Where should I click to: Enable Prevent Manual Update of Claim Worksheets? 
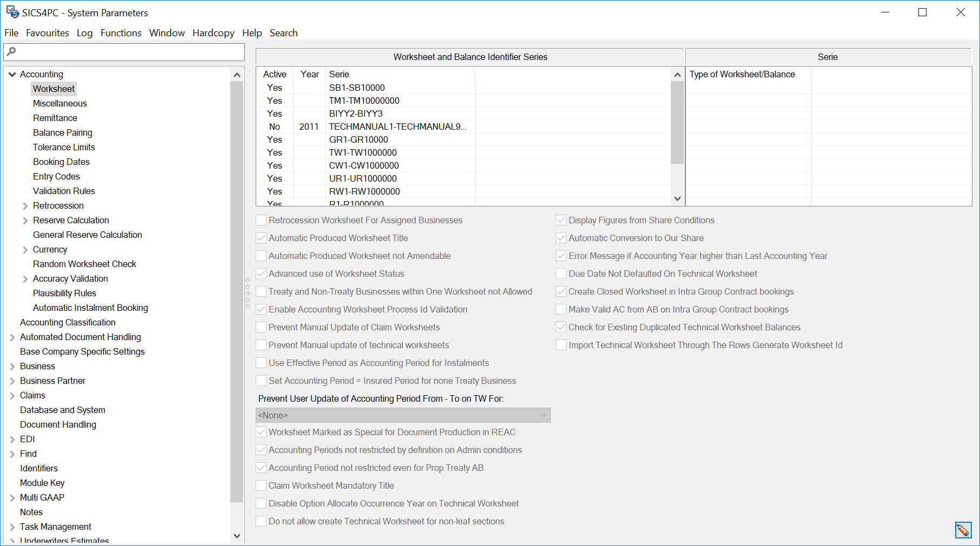point(261,327)
